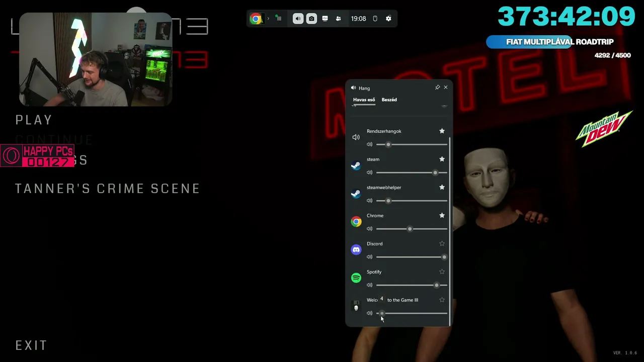Click the Chrome icon in audio mixer
644x362 pixels.
click(356, 222)
